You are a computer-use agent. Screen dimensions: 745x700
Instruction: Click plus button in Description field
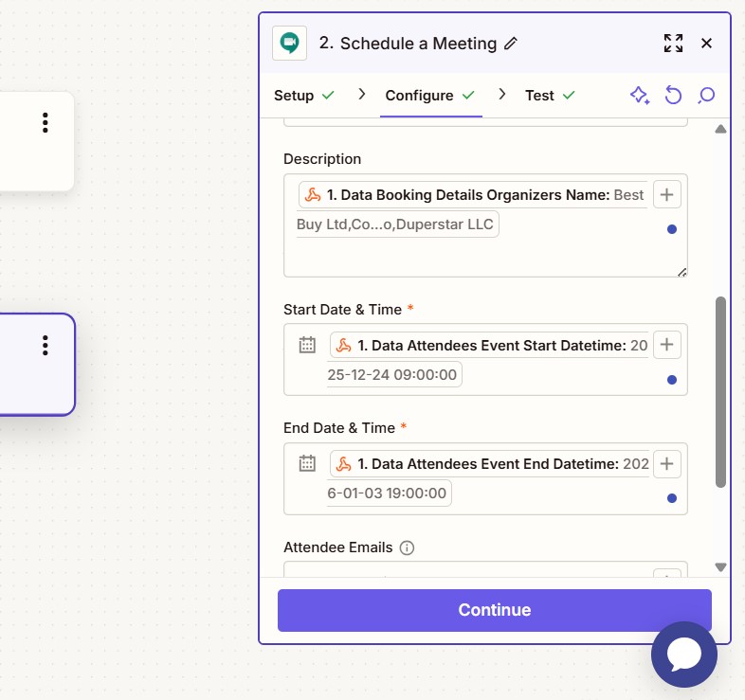668,194
